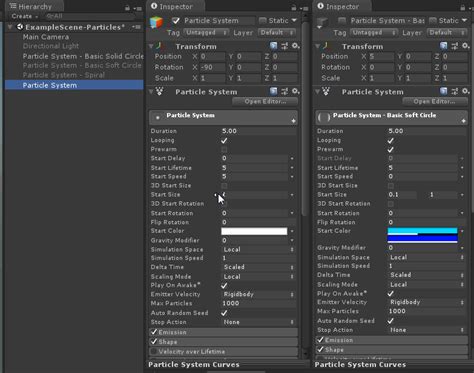Open Particle System preset icon in right Inspector
The width and height of the screenshot is (474, 373).
pos(455,91)
